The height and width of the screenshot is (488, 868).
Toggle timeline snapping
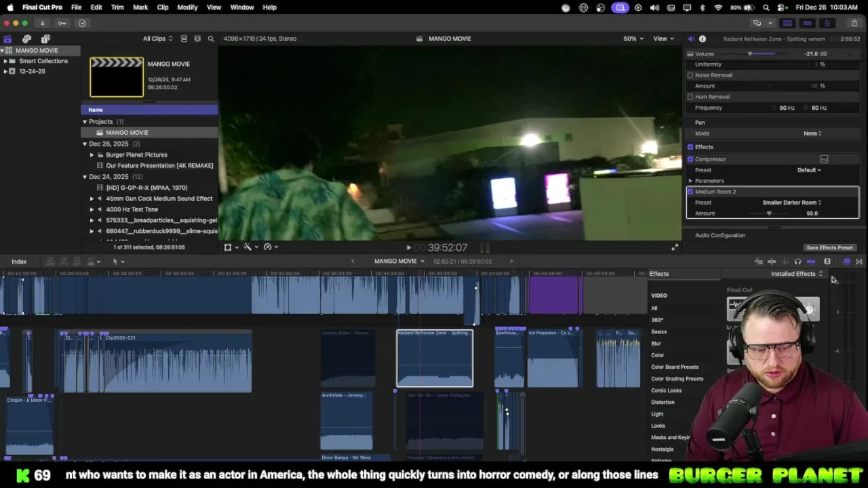811,262
